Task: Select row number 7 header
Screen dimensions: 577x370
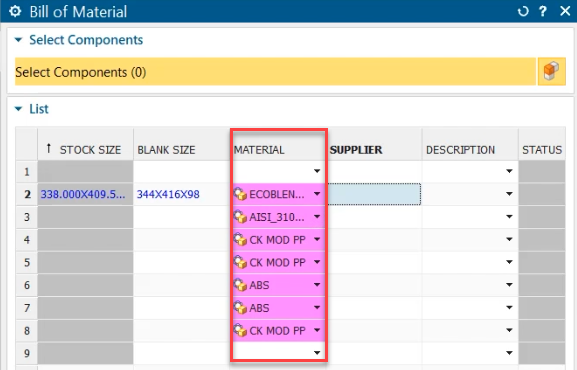Action: click(26, 308)
